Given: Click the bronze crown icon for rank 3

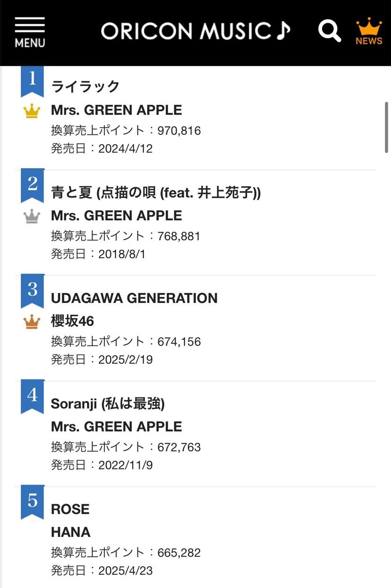Looking at the screenshot, I should (x=32, y=322).
